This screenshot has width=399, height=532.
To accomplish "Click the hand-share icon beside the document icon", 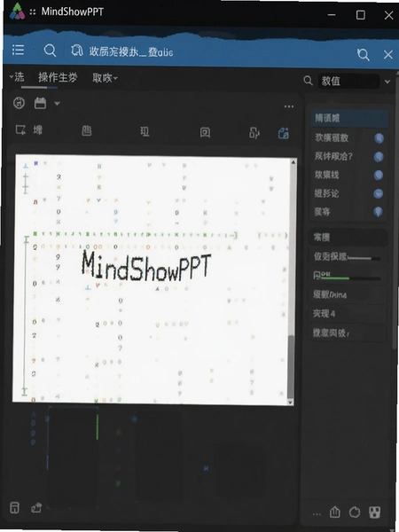I will pos(36,508).
